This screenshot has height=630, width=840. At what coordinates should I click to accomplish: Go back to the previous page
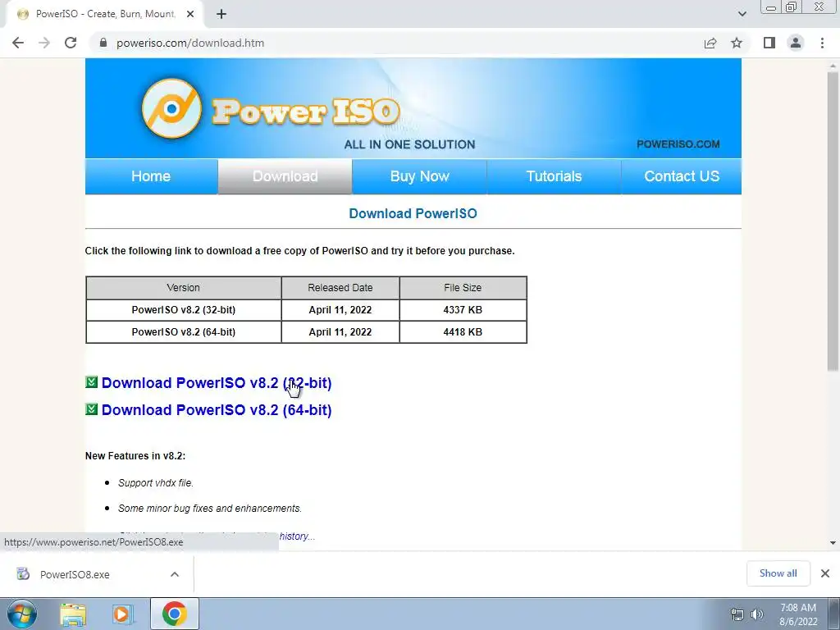click(18, 43)
